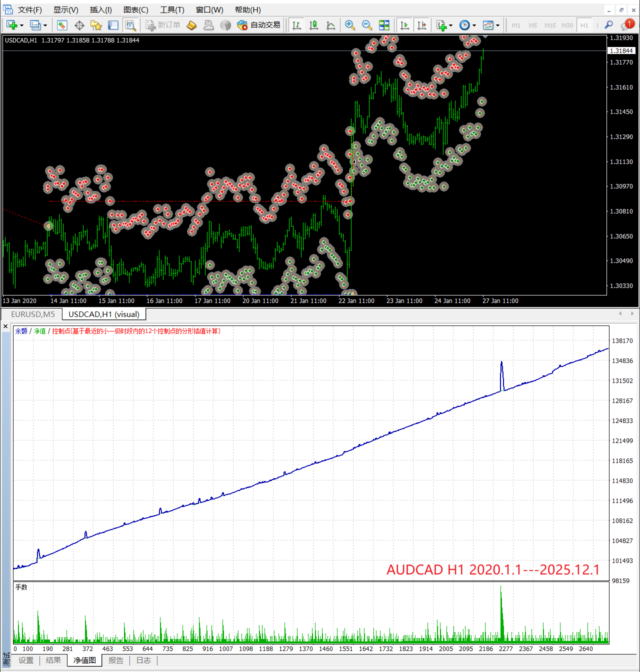Switch chart to candlesticks icon
The height and width of the screenshot is (672, 640).
(x=314, y=25)
